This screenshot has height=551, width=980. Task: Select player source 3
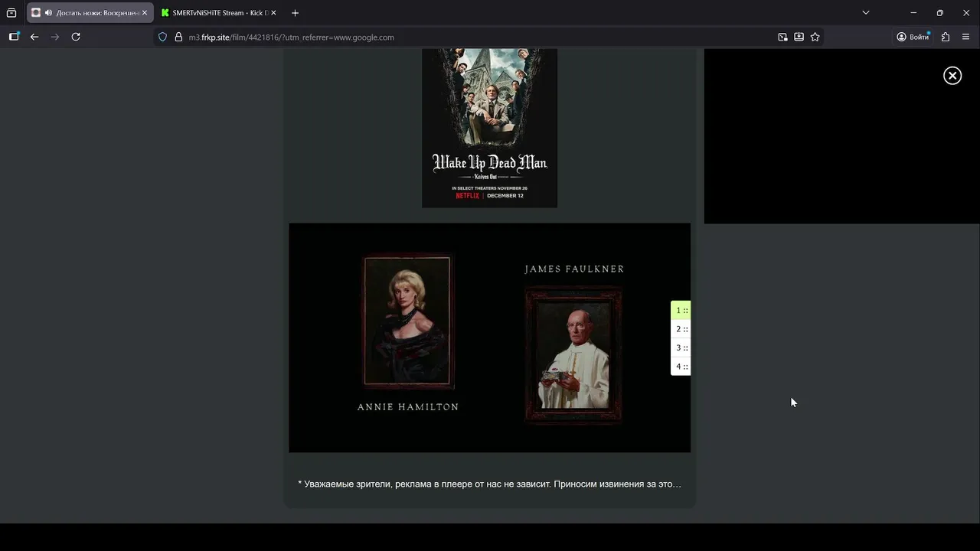(x=681, y=347)
